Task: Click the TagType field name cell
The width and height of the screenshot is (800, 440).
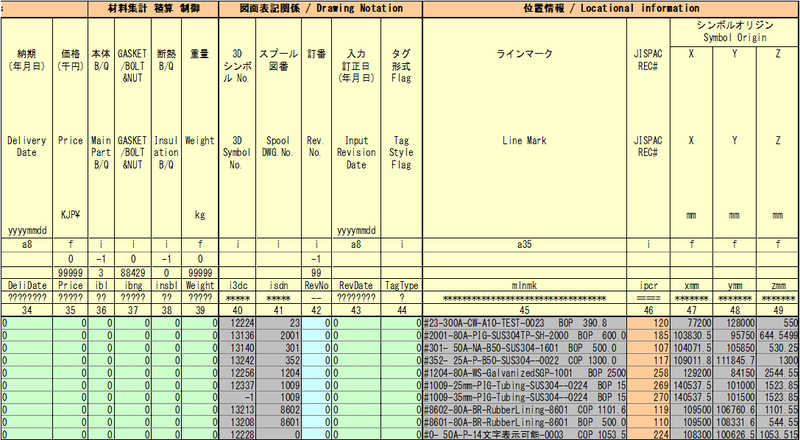Action: (402, 283)
